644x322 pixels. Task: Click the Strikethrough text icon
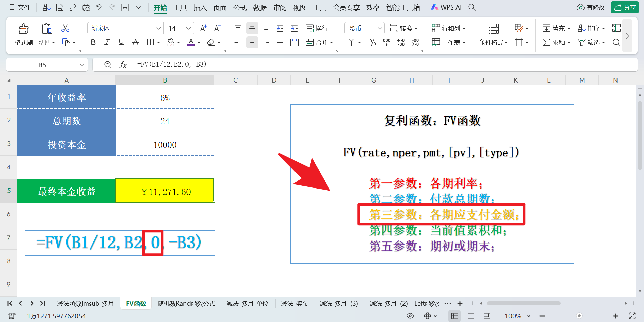136,42
